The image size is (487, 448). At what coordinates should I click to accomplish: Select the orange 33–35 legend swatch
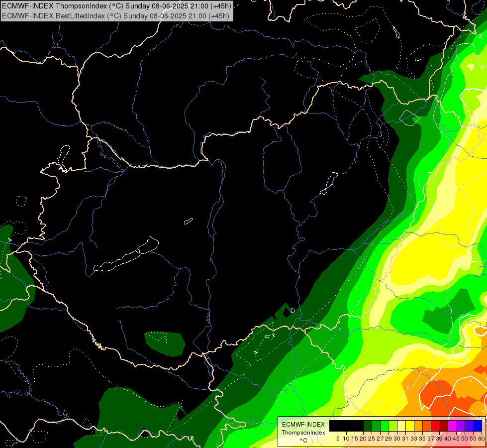click(418, 426)
